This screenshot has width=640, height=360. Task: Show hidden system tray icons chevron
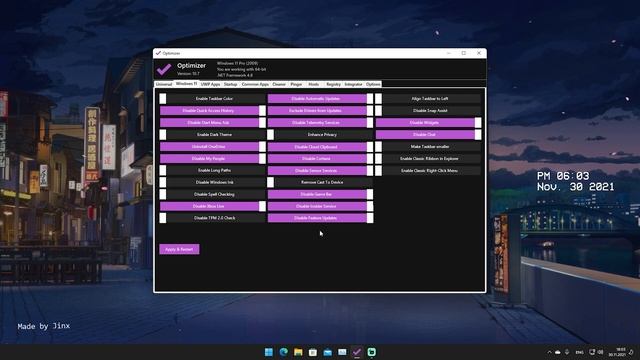coord(549,352)
